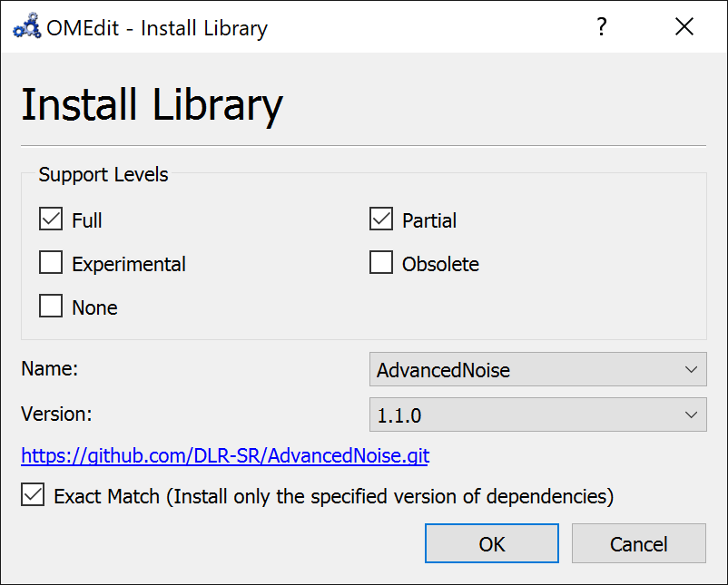Disable the Partial support level checkbox
The image size is (728, 585).
tap(380, 219)
